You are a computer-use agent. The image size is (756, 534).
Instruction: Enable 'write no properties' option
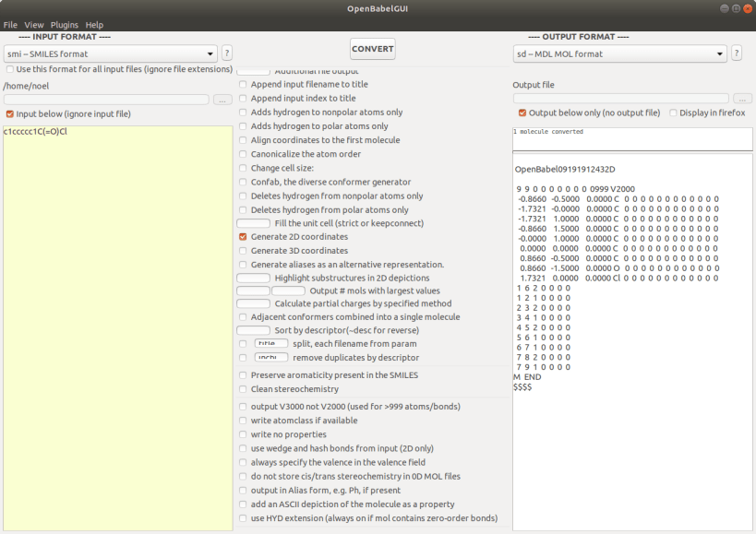243,434
